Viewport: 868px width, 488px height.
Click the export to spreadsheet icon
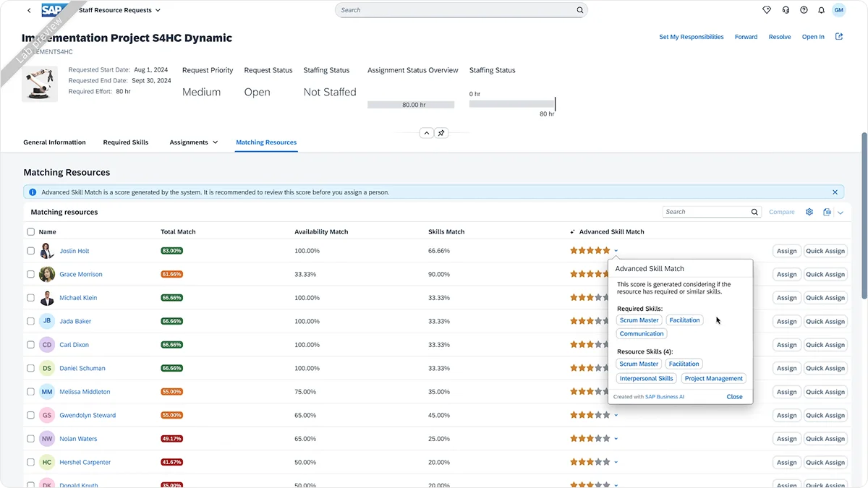pos(827,212)
